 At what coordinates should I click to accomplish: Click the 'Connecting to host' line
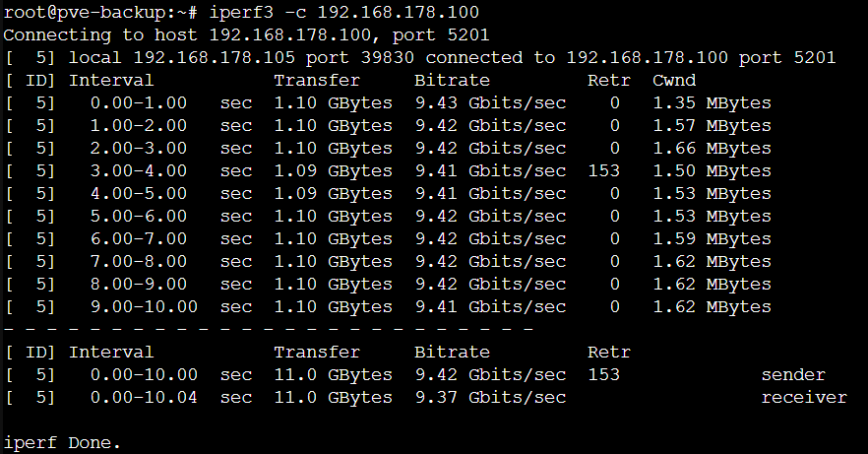tap(246, 34)
